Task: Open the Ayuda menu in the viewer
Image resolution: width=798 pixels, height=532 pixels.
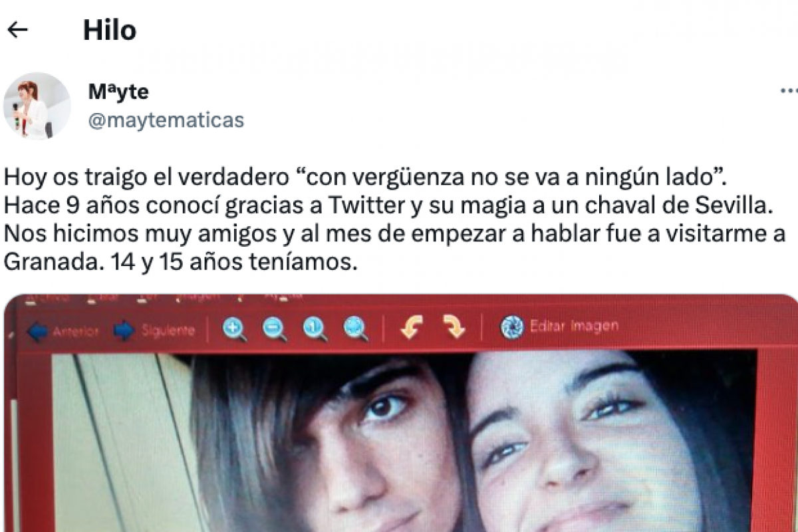Action: pyautogui.click(x=285, y=296)
